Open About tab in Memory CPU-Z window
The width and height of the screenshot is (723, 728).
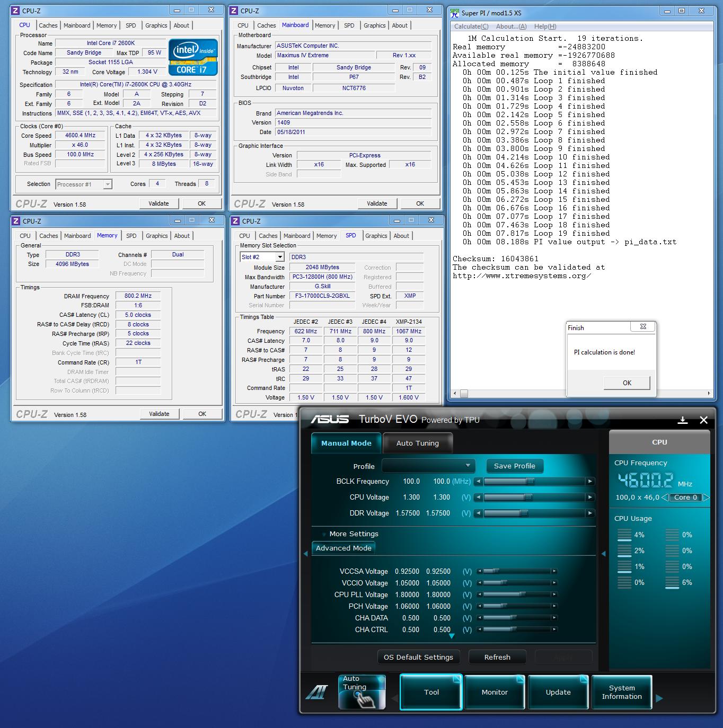tap(182, 236)
